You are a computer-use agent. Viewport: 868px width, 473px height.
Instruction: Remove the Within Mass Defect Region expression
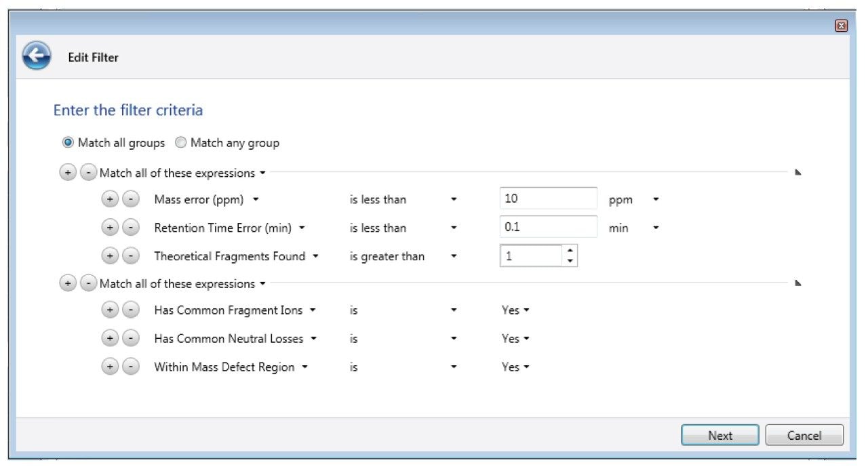(130, 367)
